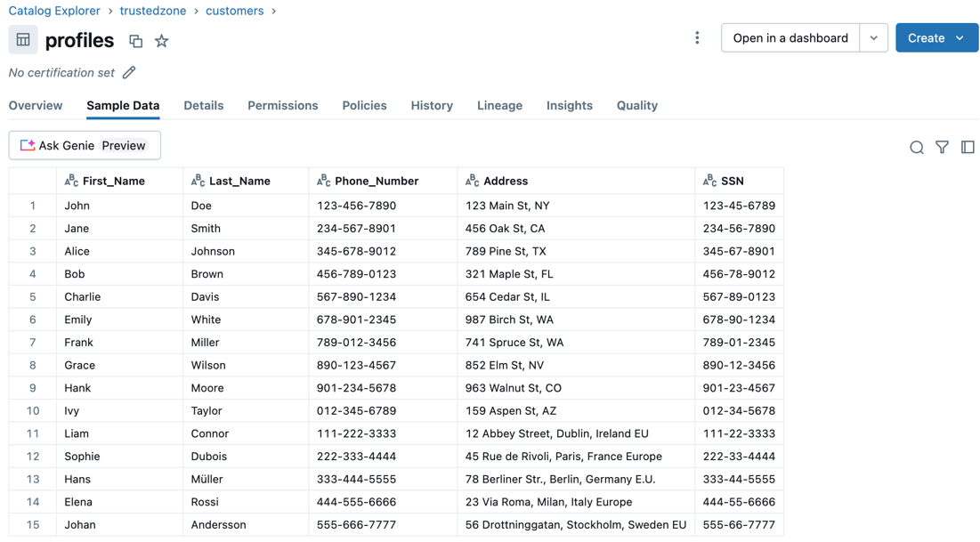This screenshot has width=980, height=542.
Task: Navigate to Catalog Explorer breadcrumb
Action: (x=54, y=12)
